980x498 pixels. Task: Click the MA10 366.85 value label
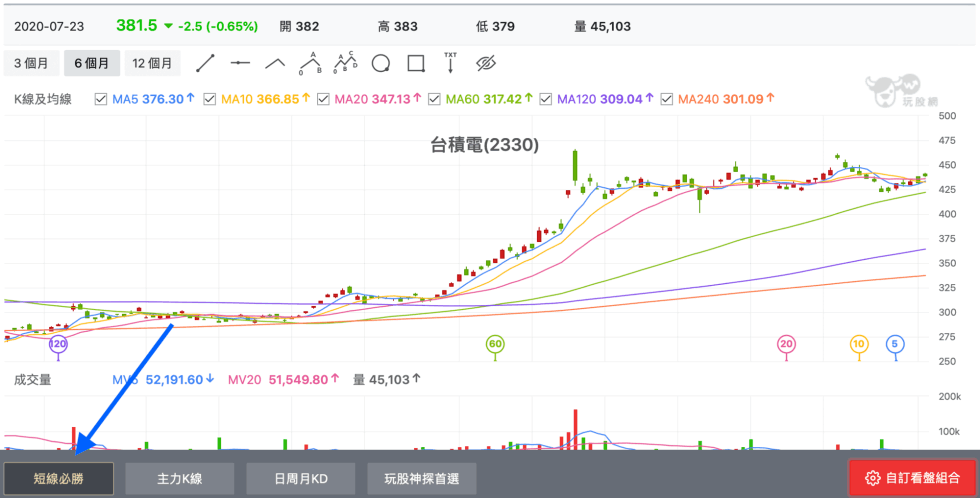point(266,99)
